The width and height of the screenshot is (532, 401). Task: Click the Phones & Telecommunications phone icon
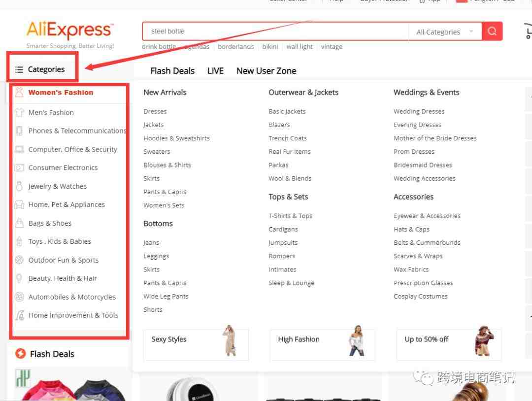tap(19, 131)
